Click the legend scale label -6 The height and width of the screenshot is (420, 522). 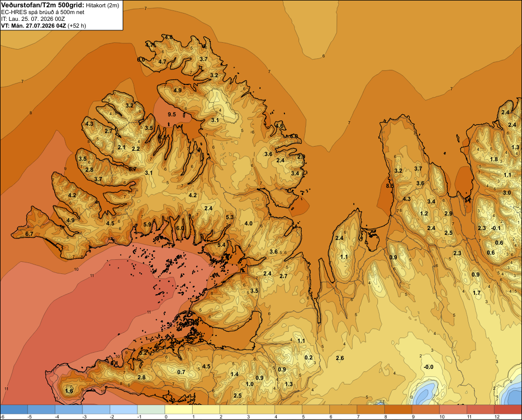coord(2,417)
